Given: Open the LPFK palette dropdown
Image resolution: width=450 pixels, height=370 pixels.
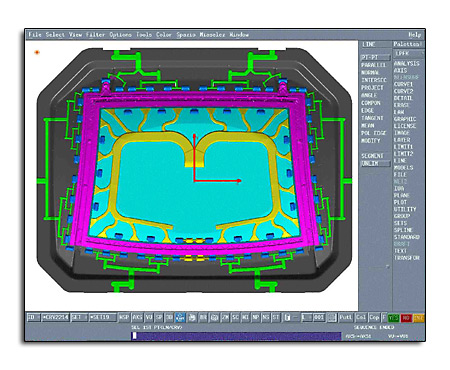Looking at the screenshot, I should (x=409, y=53).
